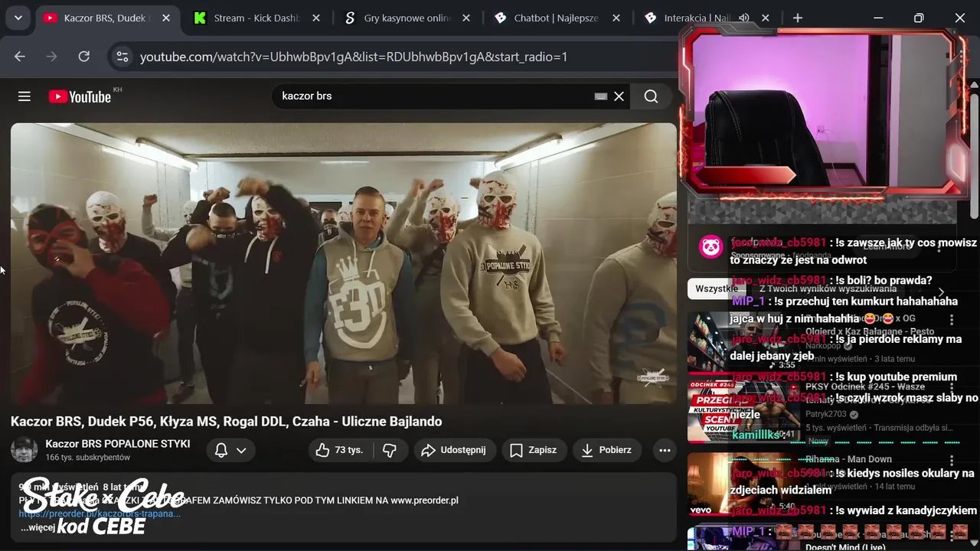The width and height of the screenshot is (980, 551).
Task: Close the Interakcja tab
Action: [766, 18]
